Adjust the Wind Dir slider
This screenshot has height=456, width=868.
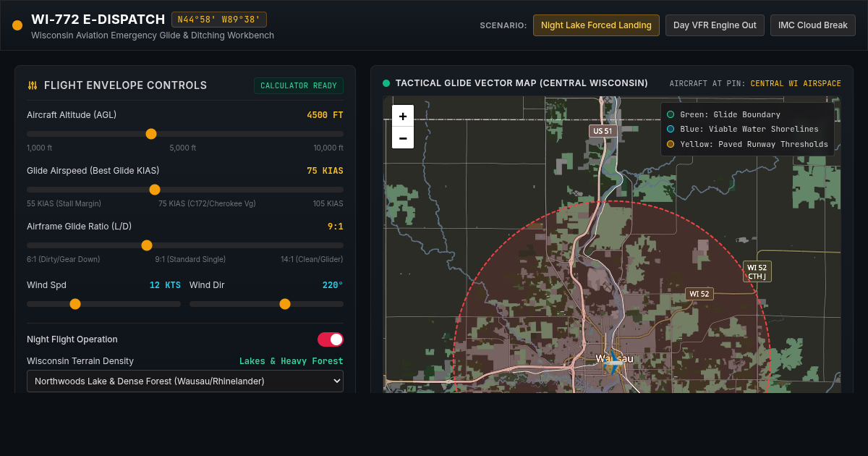(266, 304)
